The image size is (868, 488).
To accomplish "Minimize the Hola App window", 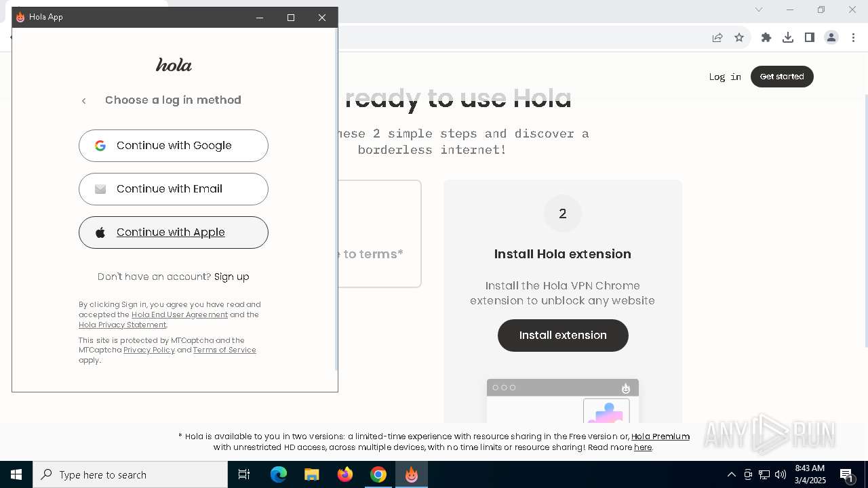I will (260, 18).
